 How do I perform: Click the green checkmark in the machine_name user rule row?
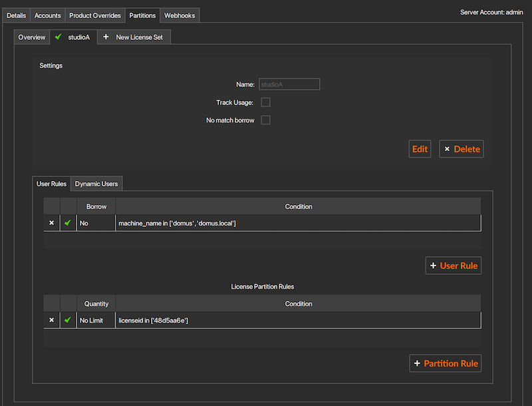[x=68, y=223]
